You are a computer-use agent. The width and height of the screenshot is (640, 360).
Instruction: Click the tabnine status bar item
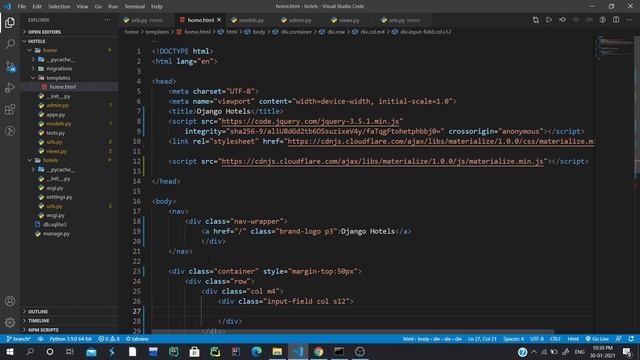click(x=137, y=339)
